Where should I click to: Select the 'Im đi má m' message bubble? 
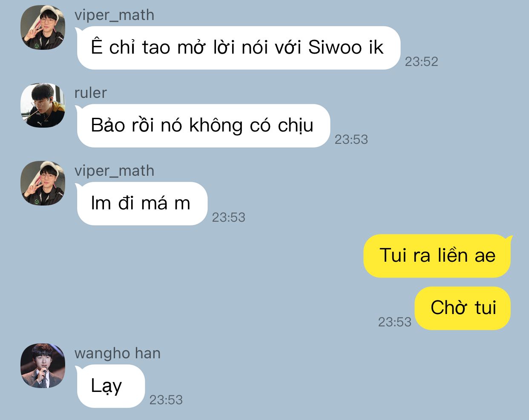coord(142,203)
